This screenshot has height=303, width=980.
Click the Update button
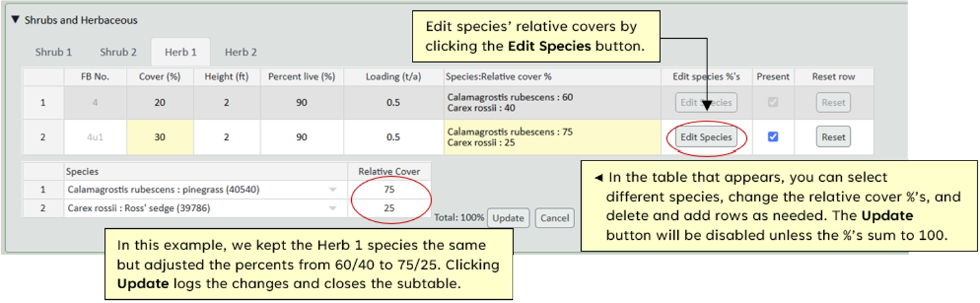pos(508,218)
